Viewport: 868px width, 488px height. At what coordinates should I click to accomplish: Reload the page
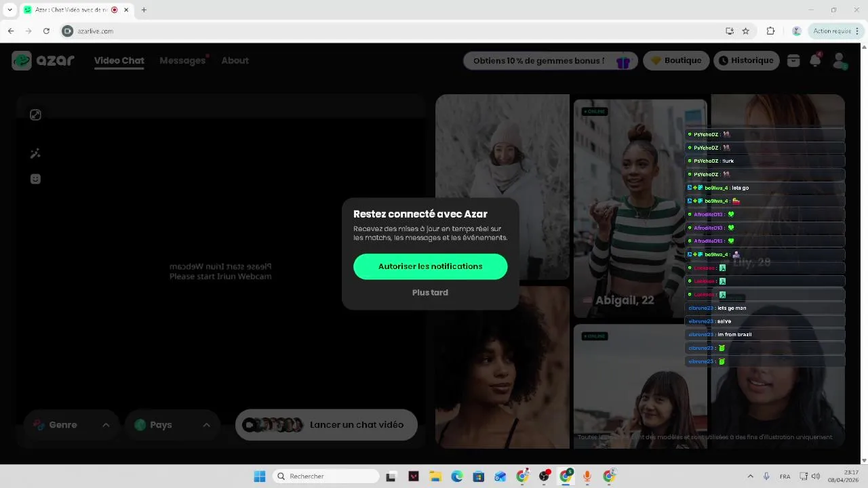click(46, 31)
